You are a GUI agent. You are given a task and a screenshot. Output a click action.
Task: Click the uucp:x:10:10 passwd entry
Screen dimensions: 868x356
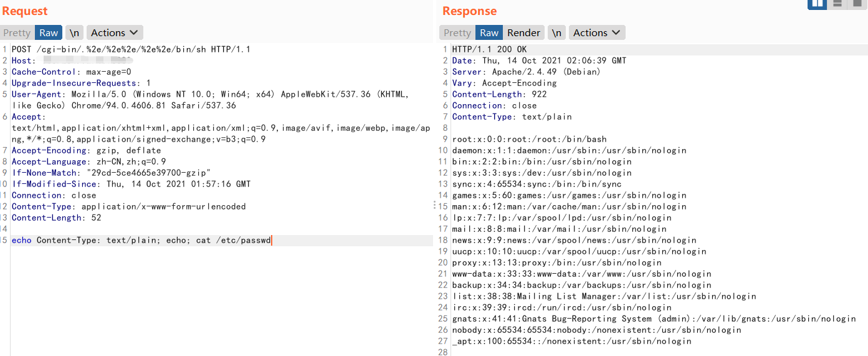click(579, 251)
